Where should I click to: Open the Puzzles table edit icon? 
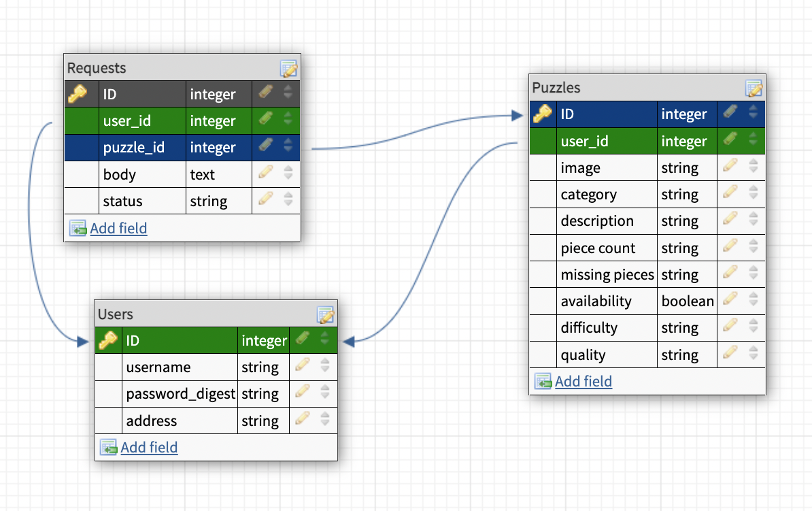[x=754, y=88]
